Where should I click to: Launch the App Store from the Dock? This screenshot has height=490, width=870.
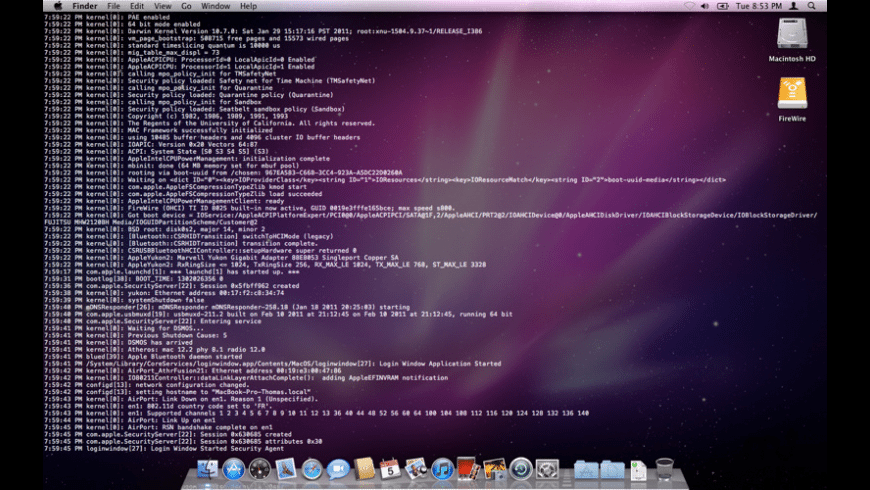[x=234, y=469]
